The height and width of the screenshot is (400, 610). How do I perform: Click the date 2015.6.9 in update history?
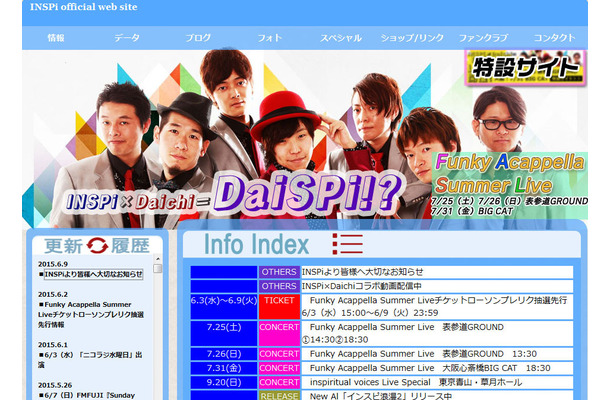coord(53,264)
